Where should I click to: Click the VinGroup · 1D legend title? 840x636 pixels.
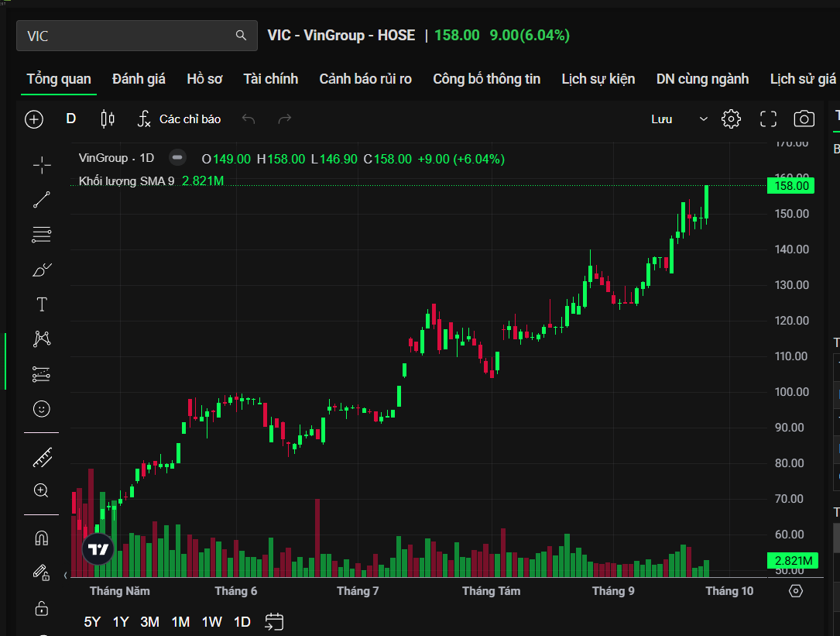(x=116, y=158)
